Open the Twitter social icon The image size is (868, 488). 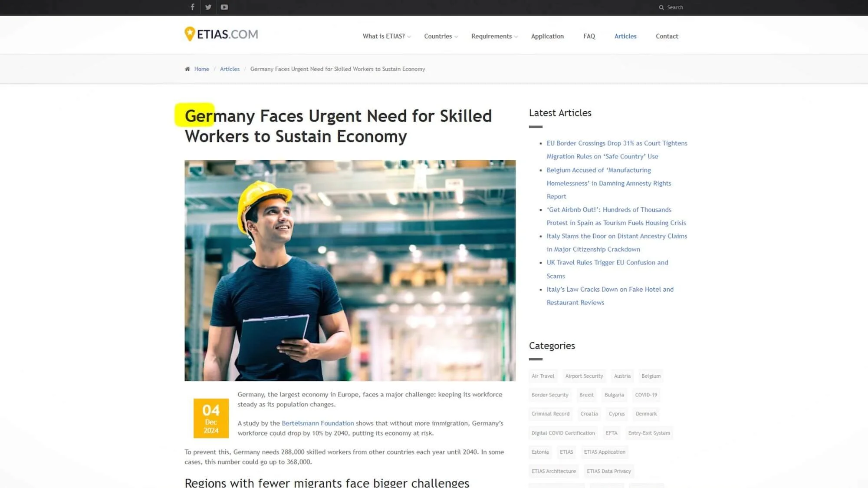(208, 7)
